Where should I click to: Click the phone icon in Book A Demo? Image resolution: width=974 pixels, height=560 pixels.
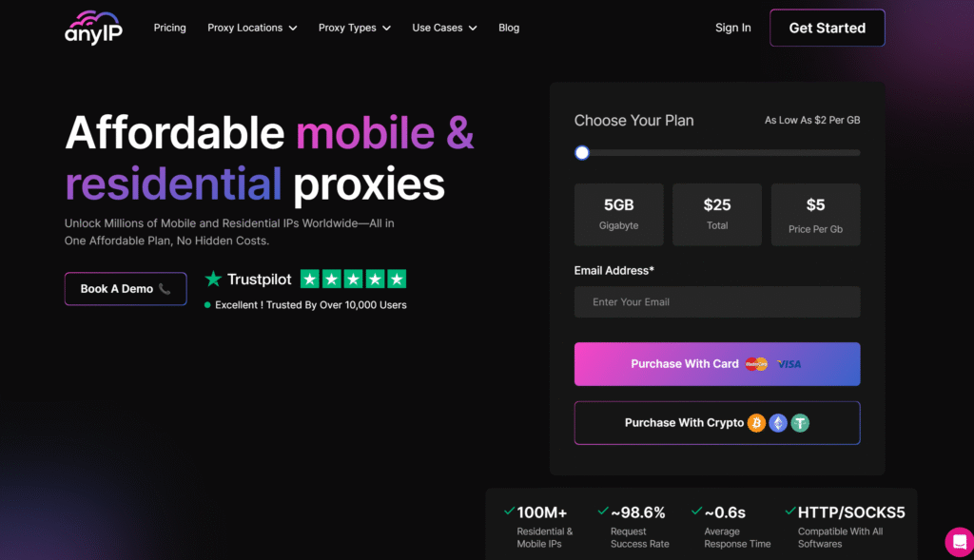point(165,289)
